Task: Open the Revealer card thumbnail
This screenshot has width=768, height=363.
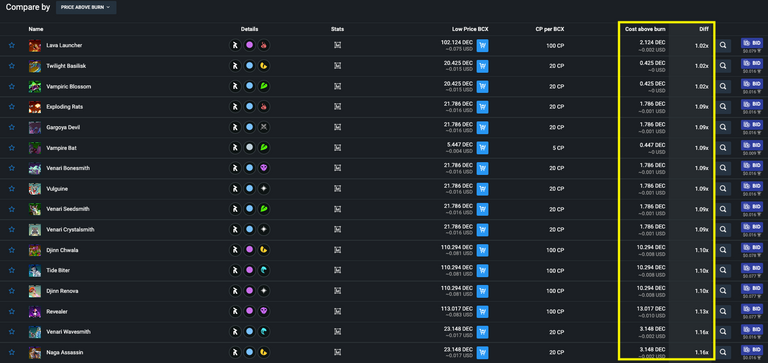Action: [35, 312]
